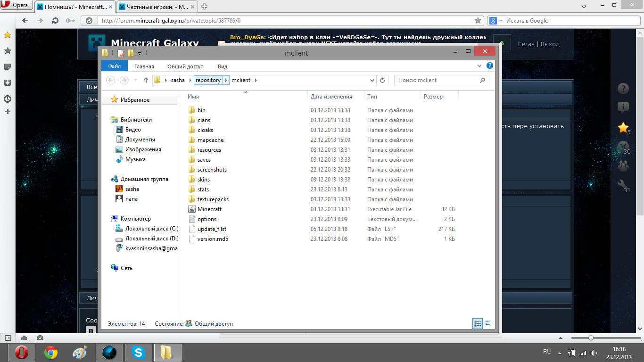Click the Properties icon in Explorer title bar

[x=121, y=53]
